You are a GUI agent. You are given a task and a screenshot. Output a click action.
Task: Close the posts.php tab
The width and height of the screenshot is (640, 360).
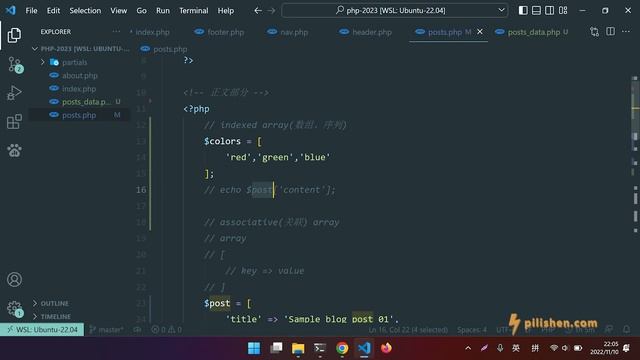480,31
